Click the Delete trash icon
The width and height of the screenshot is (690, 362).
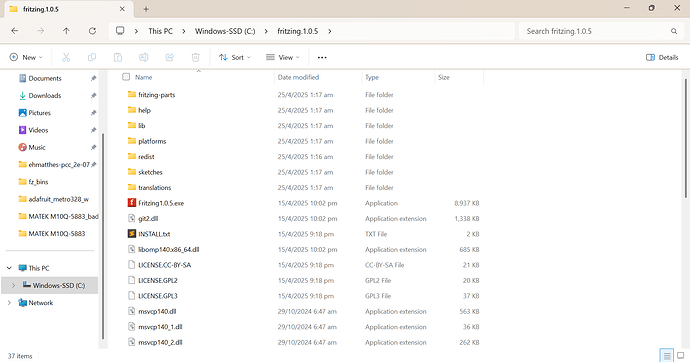[x=195, y=57]
